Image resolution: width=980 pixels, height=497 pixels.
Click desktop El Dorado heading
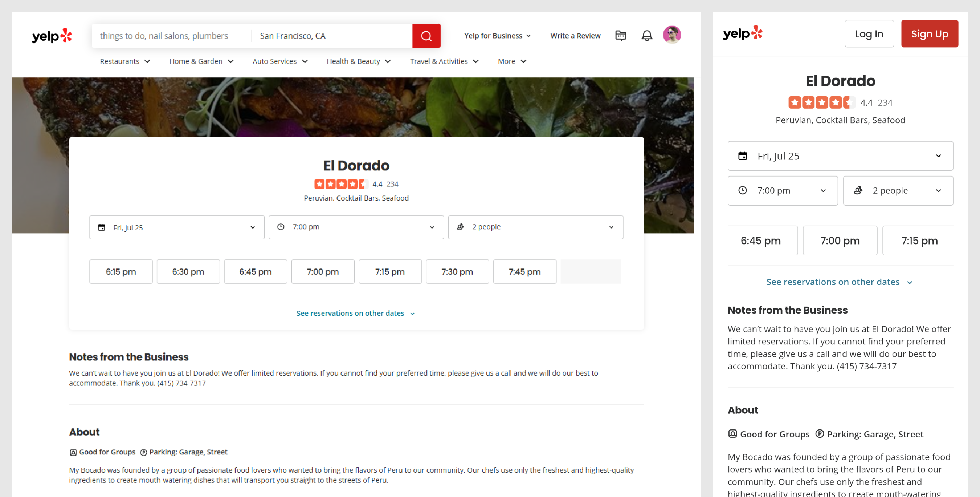click(356, 166)
